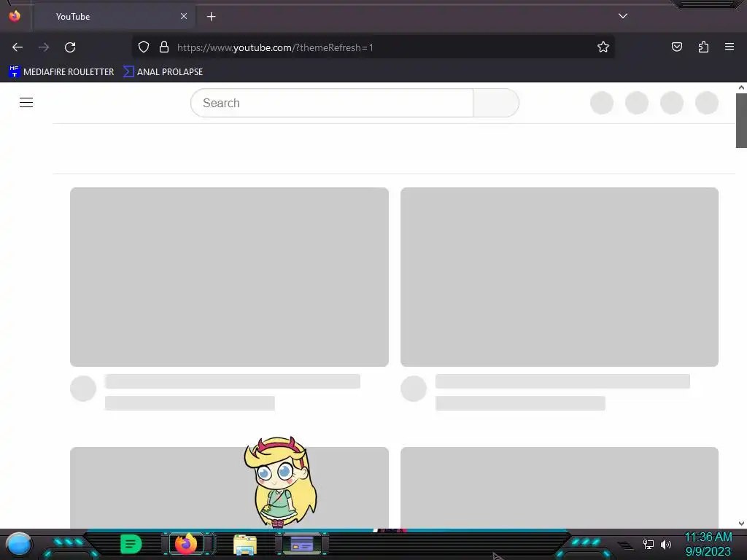Screen dimensions: 747x560
Task: Expand the list all tabs chevron
Action: (x=623, y=16)
